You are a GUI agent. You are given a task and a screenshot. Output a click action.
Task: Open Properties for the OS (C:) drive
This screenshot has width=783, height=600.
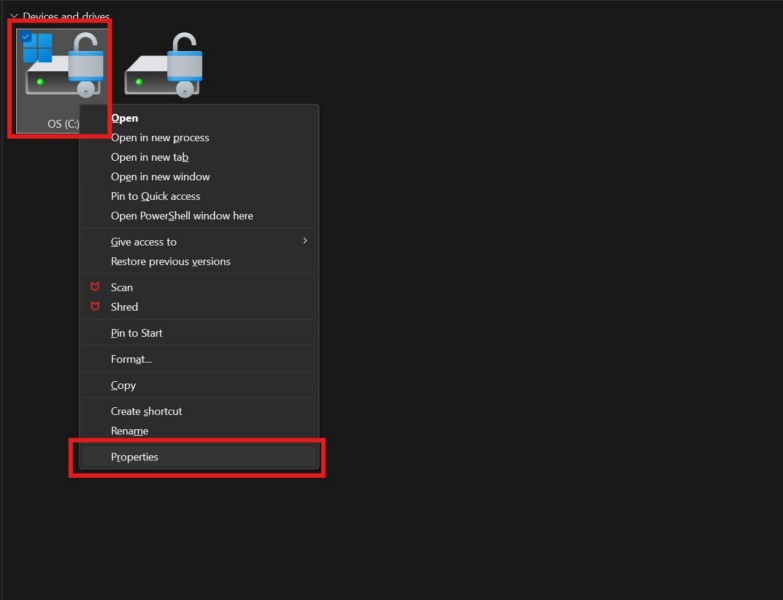[x=199, y=457]
